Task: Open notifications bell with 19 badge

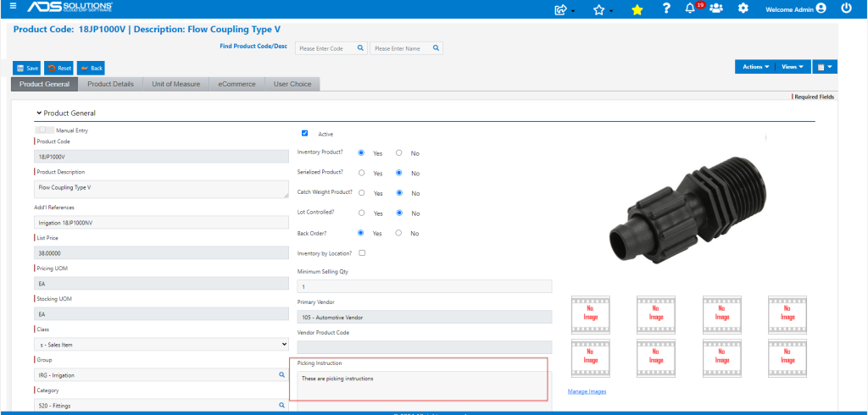Action: (690, 8)
